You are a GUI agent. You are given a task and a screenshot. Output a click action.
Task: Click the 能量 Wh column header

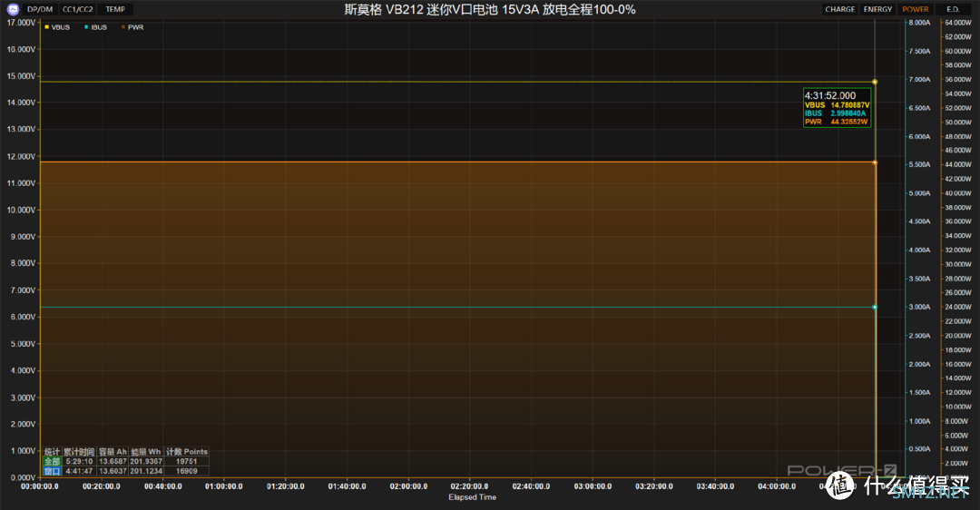(146, 452)
